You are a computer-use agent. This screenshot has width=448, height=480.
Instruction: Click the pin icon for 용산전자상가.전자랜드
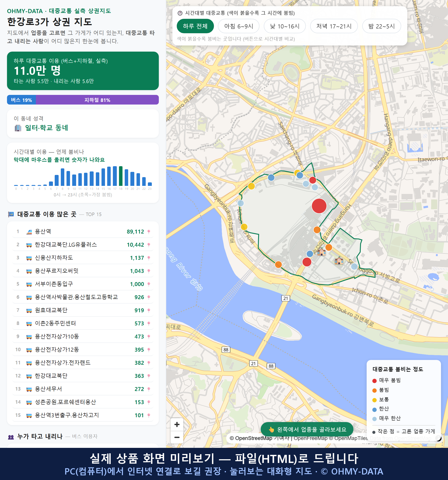(149, 363)
